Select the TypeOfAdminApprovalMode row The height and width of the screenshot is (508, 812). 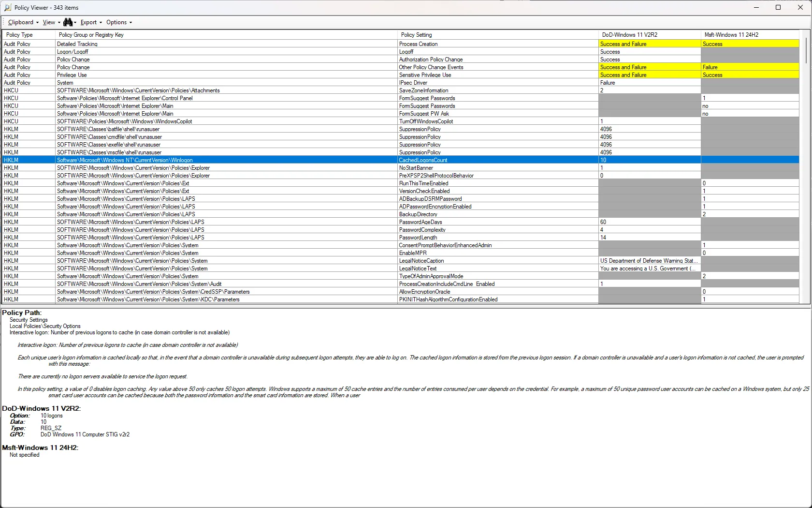[400, 276]
